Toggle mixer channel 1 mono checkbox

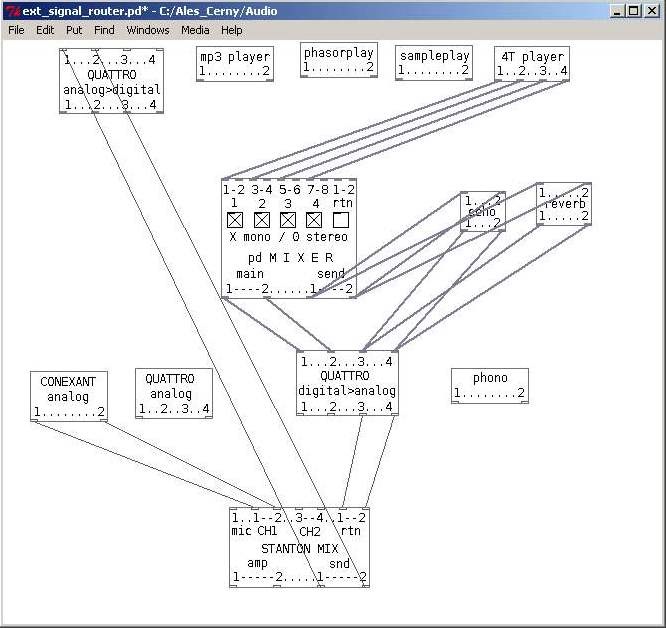point(235,220)
